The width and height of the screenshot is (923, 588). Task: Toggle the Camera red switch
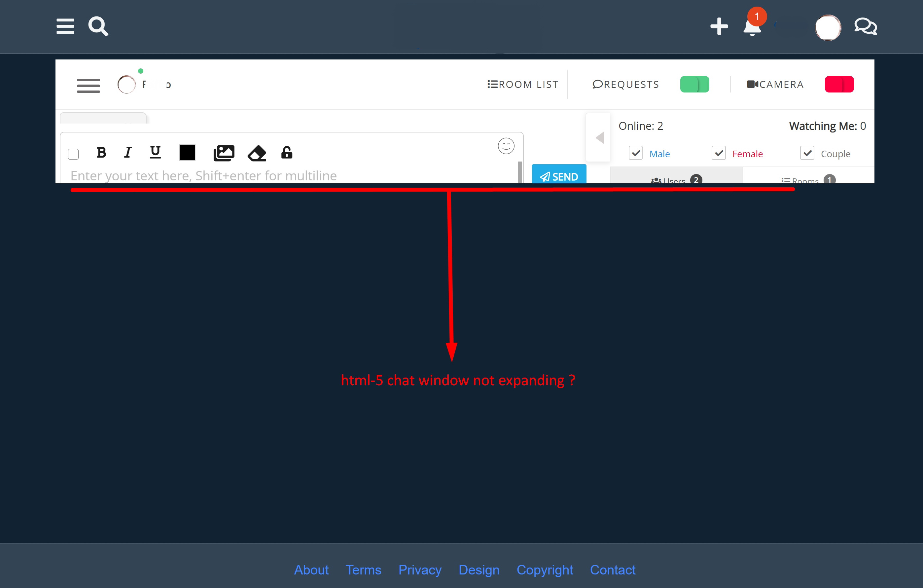(x=839, y=84)
